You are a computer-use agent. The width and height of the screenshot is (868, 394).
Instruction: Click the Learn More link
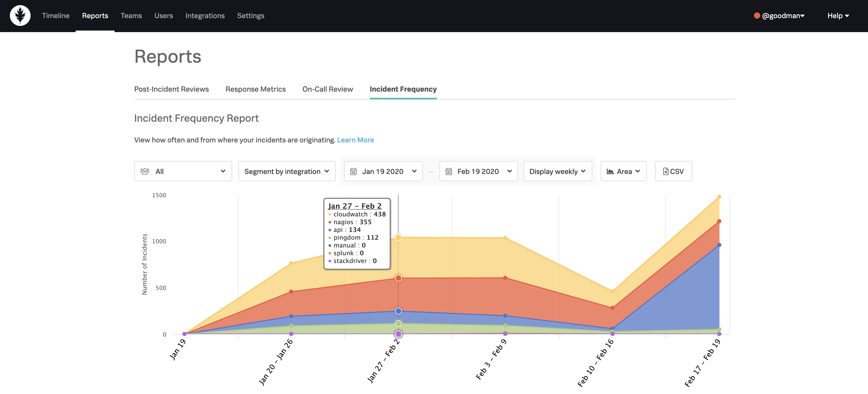[x=355, y=140]
